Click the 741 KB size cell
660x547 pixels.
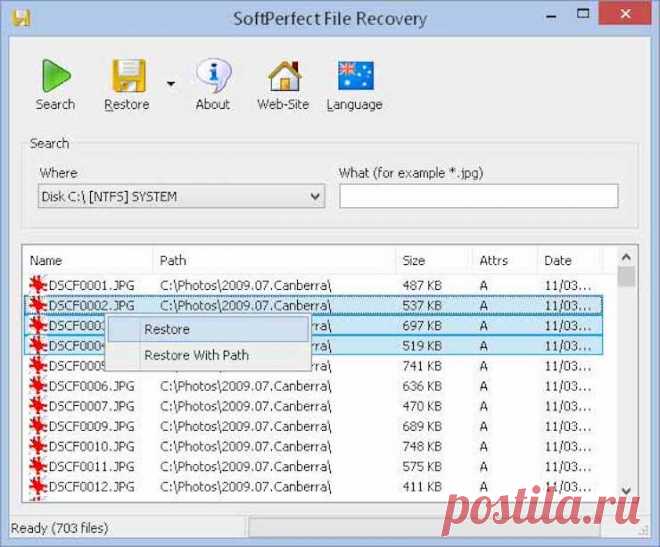[422, 366]
